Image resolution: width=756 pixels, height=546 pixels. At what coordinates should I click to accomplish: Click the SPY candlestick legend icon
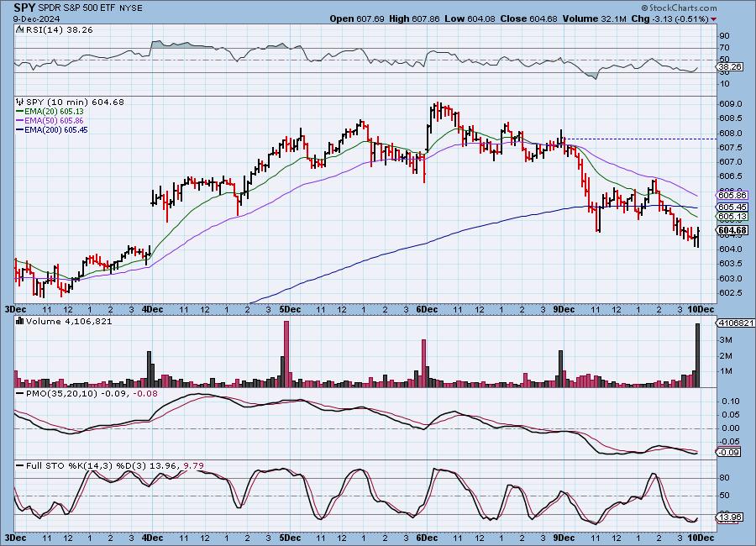(20, 102)
